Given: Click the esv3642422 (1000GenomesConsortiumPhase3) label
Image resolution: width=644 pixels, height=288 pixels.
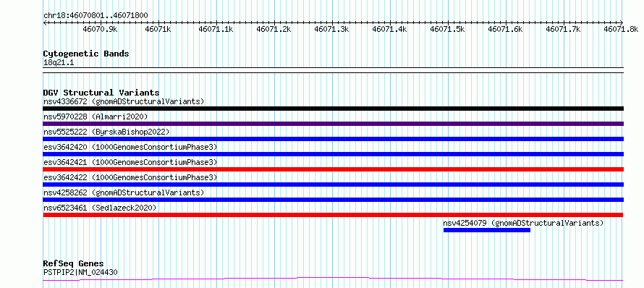Looking at the screenshot, I should tap(130, 177).
